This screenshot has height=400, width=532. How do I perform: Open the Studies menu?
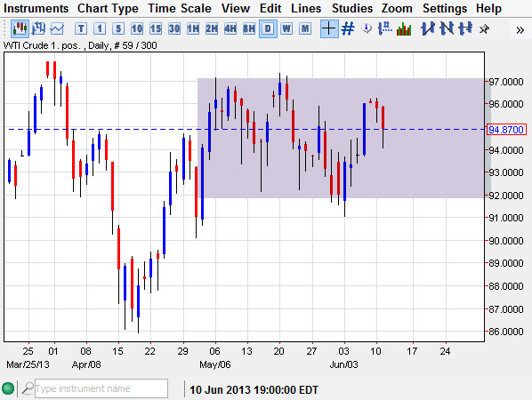point(352,8)
